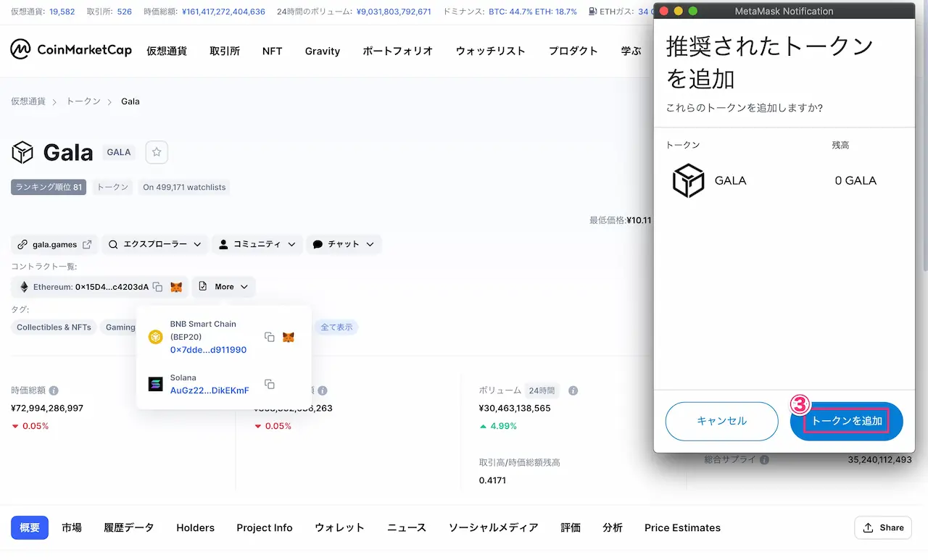Click the CoinMarketCap logo
928x560 pixels.
pyautogui.click(x=71, y=50)
